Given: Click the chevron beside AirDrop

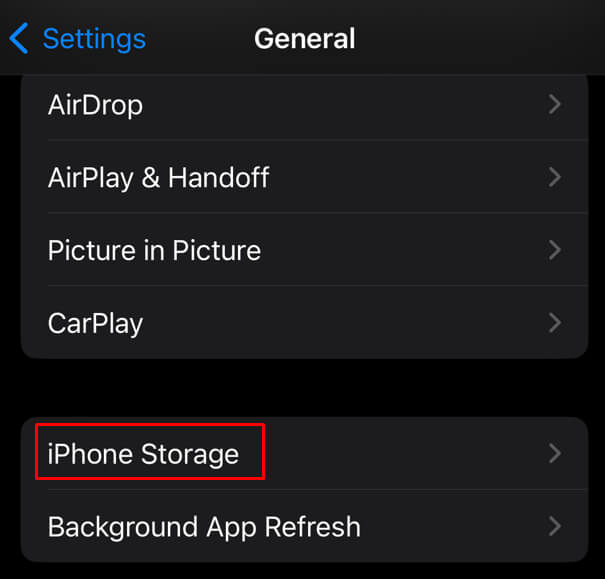Looking at the screenshot, I should point(554,105).
